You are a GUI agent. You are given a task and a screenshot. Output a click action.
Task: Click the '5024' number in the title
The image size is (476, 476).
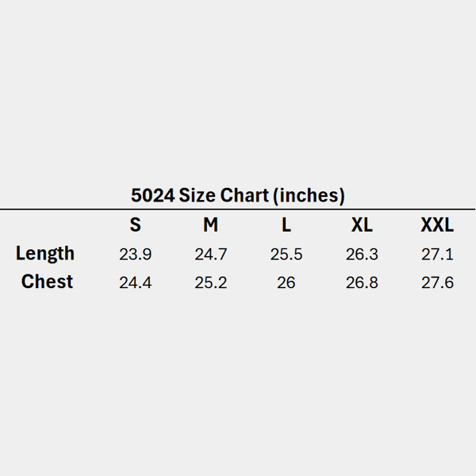(x=152, y=195)
